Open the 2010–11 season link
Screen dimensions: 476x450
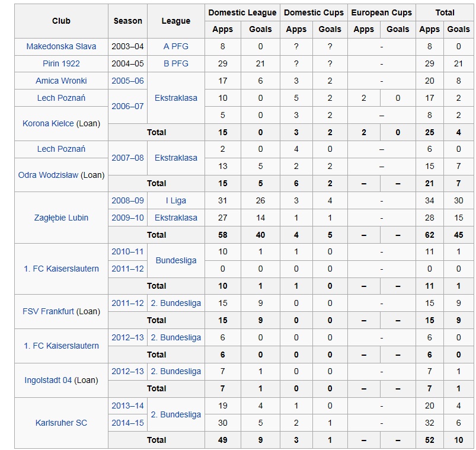tap(127, 252)
